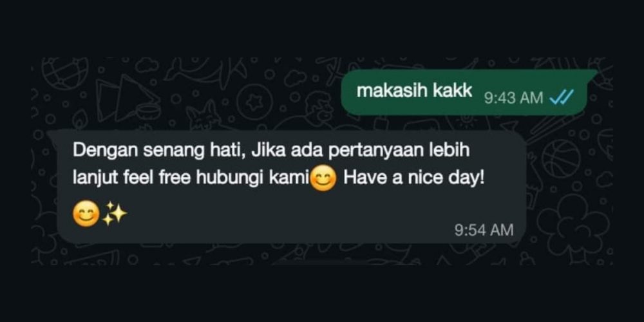Select the green "makasih kakk" sent bubble
The height and width of the screenshot is (322, 644).
pos(468,93)
